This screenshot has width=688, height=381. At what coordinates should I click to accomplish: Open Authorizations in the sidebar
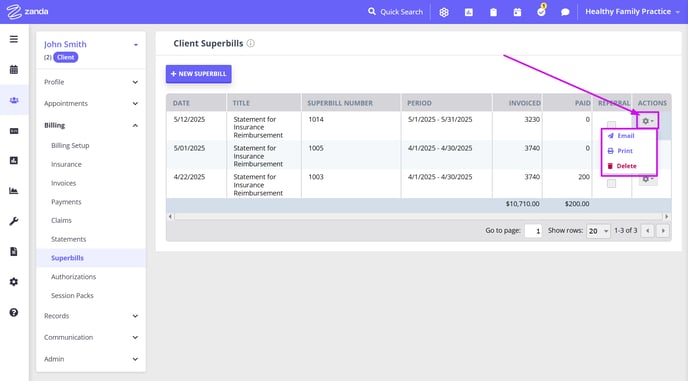click(x=73, y=277)
